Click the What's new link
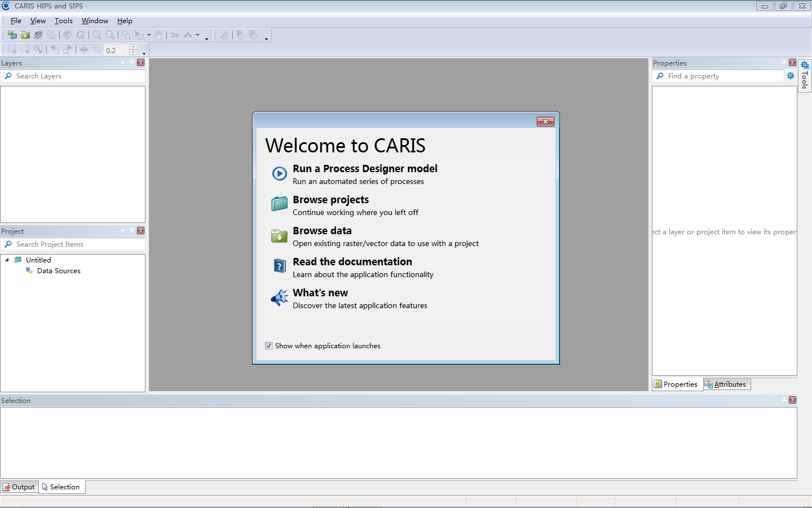The width and height of the screenshot is (812, 508). pyautogui.click(x=320, y=292)
